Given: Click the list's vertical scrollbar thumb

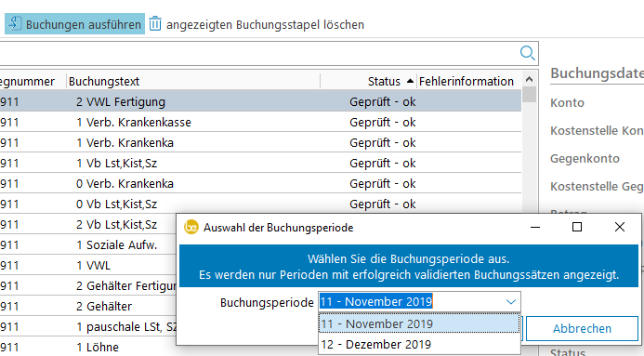Looking at the screenshot, I should tap(529, 95).
